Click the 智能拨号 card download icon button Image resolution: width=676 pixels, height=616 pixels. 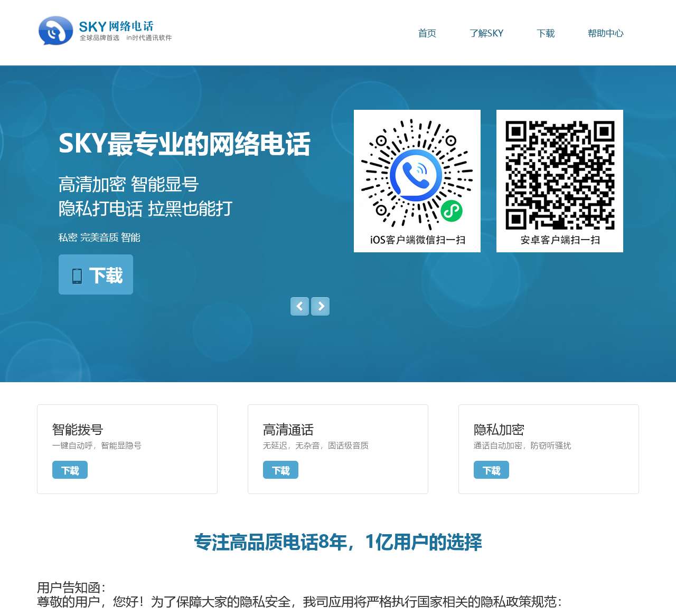pyautogui.click(x=69, y=470)
